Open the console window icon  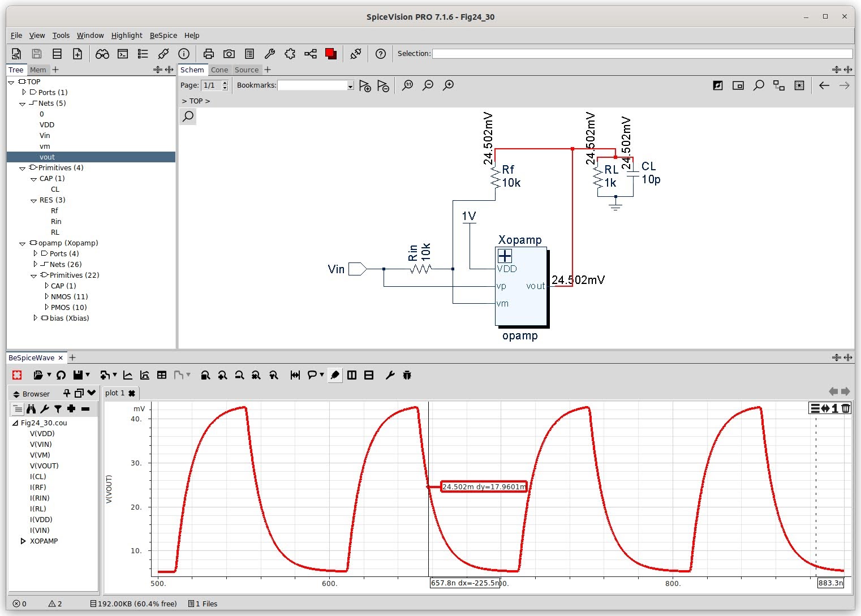[123, 54]
